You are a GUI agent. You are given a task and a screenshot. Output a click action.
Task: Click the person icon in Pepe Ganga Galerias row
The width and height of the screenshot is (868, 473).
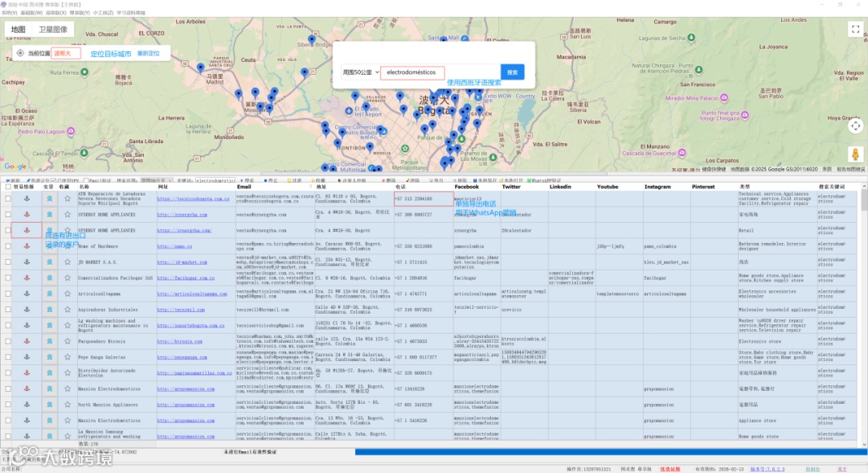tap(49, 357)
